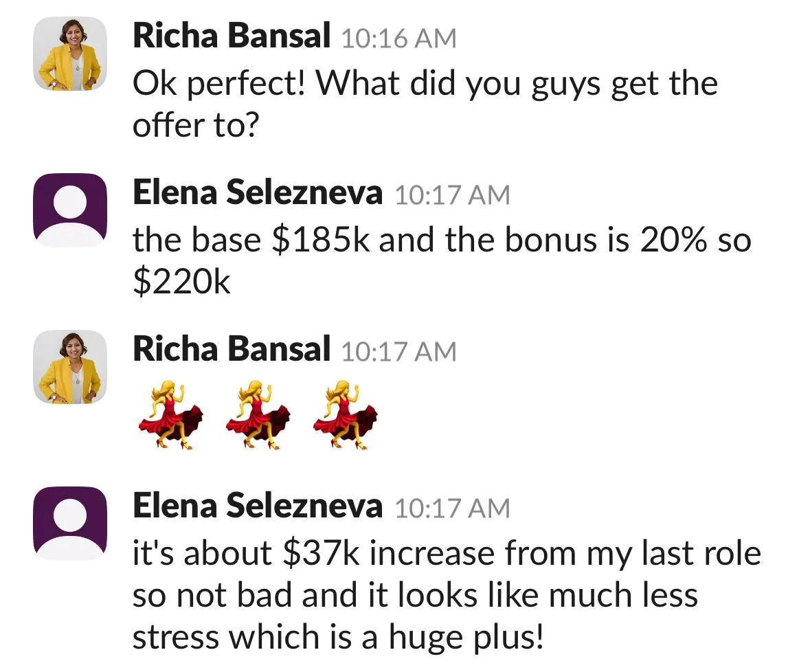Click the "$220k" text line

[181, 282]
